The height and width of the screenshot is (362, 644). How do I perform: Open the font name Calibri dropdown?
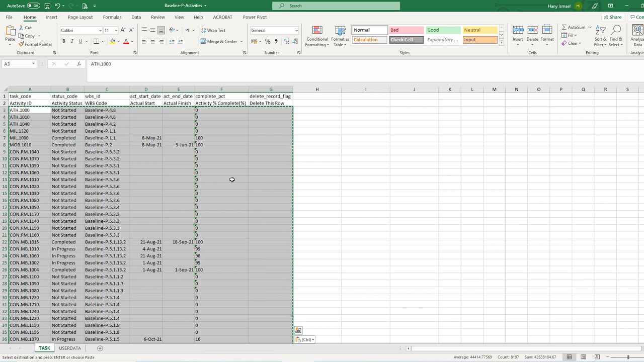pyautogui.click(x=100, y=30)
